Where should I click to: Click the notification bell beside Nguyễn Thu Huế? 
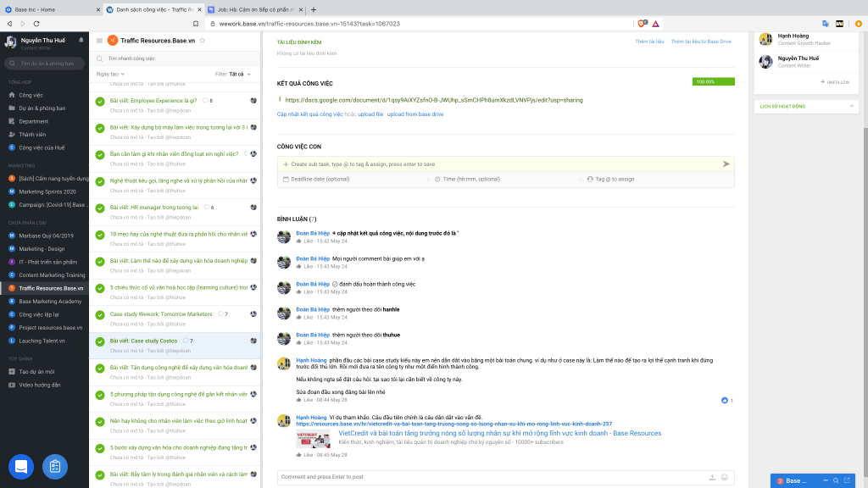81,40
